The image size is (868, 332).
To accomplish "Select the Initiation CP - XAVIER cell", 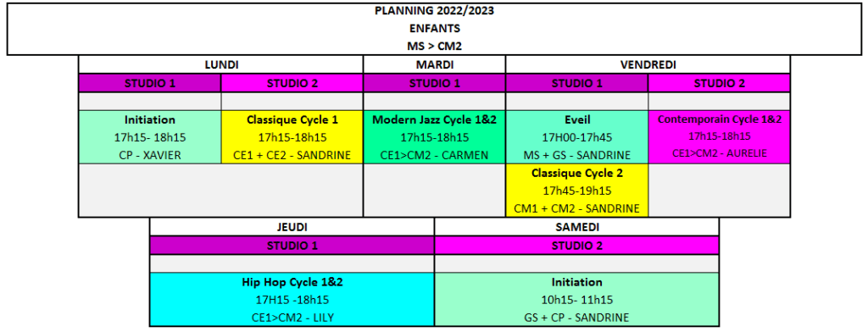I will coord(150,137).
